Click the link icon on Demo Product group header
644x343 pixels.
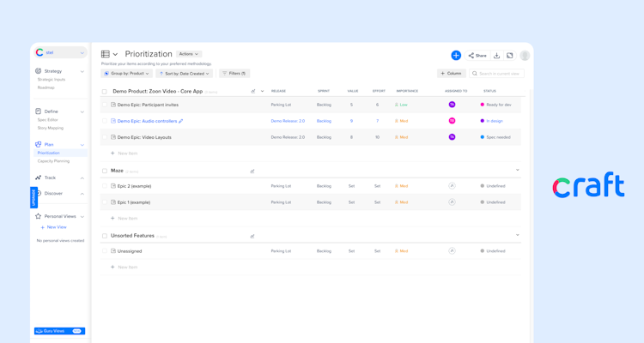tap(253, 91)
